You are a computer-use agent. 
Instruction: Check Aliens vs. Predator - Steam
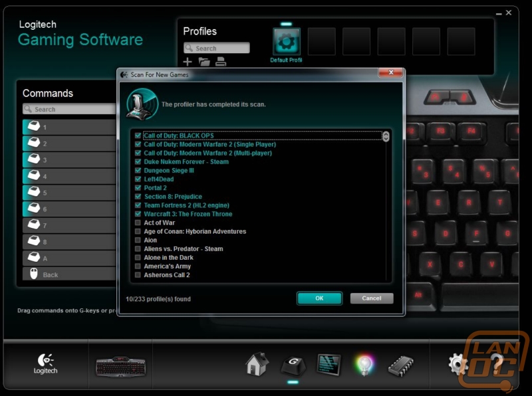138,249
